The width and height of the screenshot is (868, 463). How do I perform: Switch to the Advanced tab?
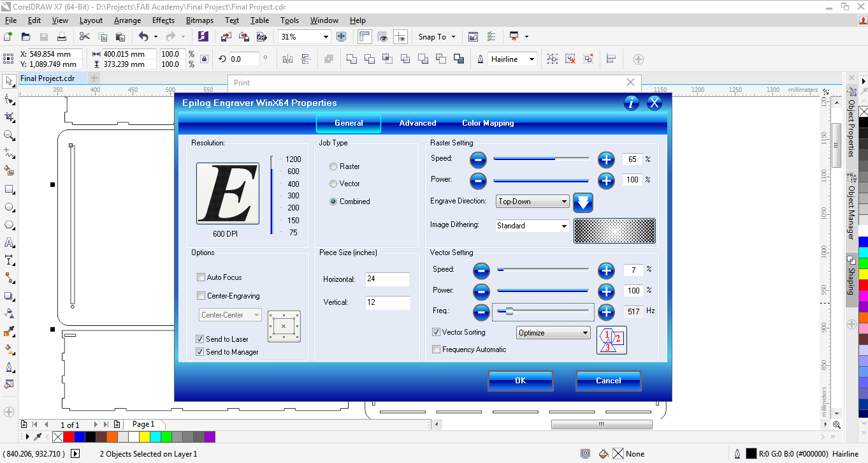[417, 123]
